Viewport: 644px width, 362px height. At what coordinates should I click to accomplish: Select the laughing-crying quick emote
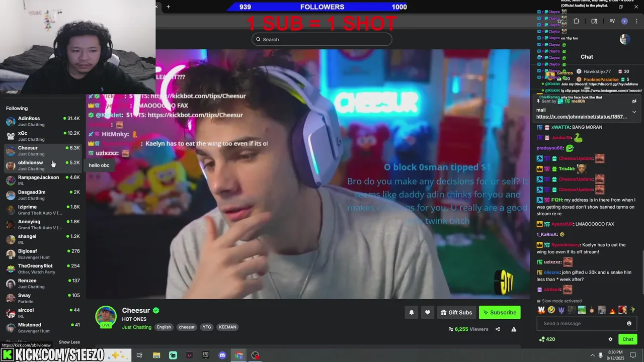(x=551, y=310)
